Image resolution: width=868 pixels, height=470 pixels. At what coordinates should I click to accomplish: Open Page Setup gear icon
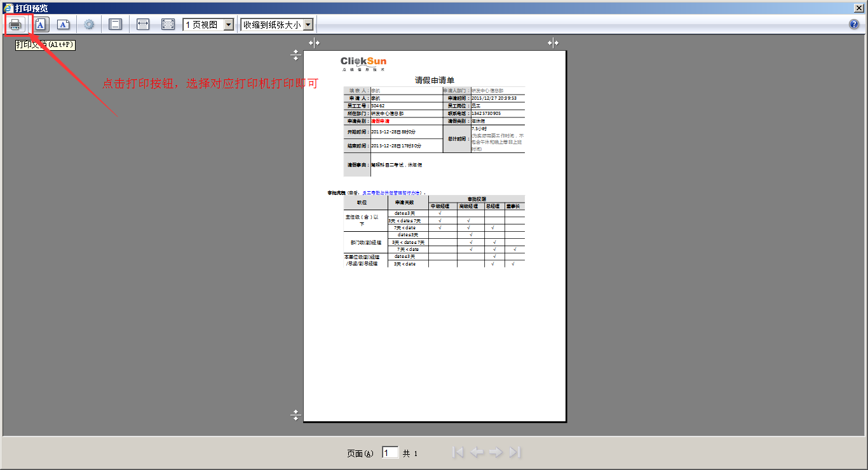90,25
